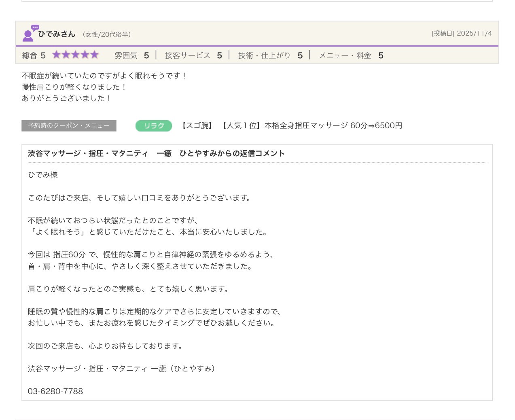Select reviewer name ひでみさん
515x420 pixels.
[x=57, y=34]
